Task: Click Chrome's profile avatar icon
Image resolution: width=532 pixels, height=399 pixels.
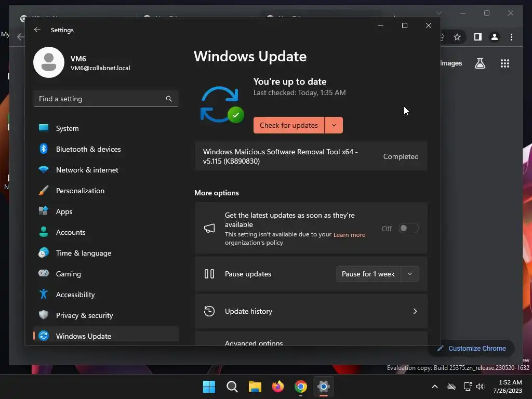Action: coord(495,37)
